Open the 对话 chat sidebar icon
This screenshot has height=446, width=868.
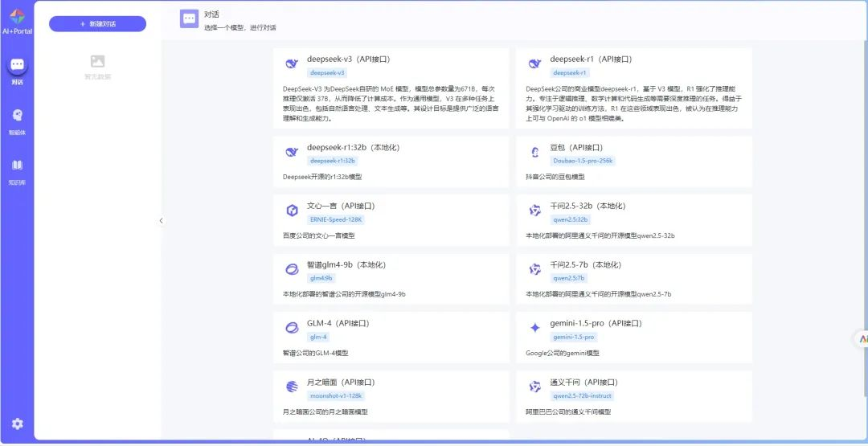tap(17, 65)
